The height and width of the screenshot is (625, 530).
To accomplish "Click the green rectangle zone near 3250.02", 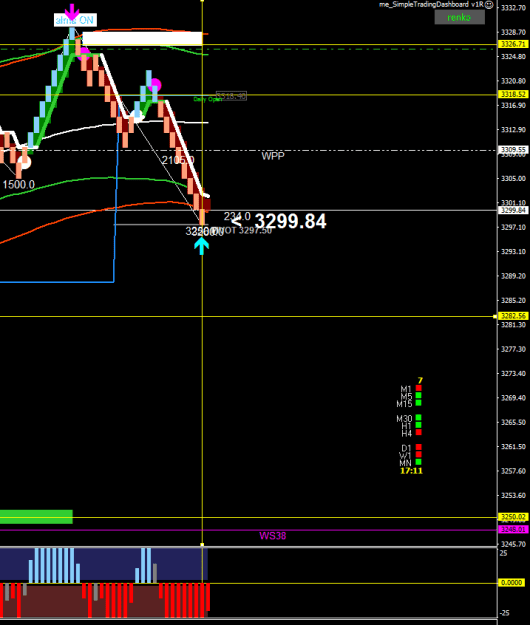I will [36, 517].
